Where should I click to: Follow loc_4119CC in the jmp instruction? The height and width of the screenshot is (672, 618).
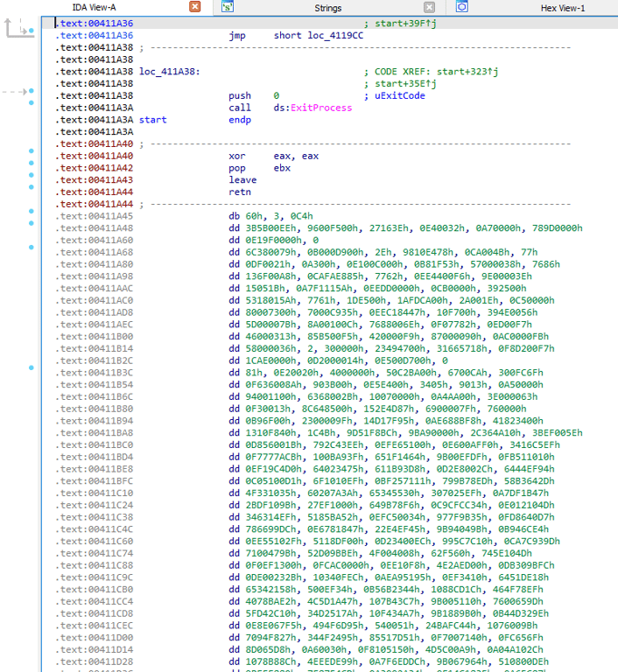click(335, 35)
